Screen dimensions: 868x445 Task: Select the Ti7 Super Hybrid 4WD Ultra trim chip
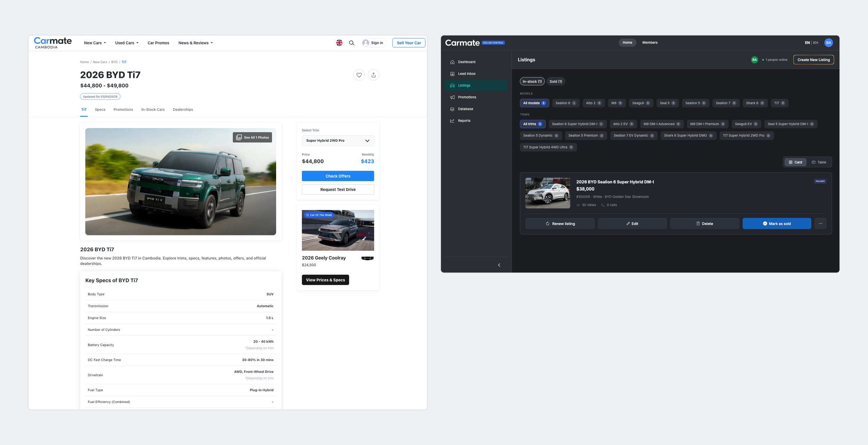tap(548, 147)
